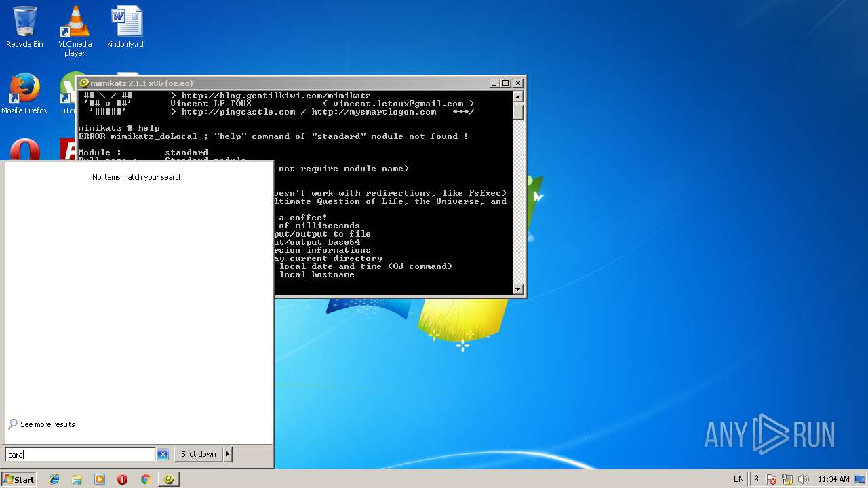Open the kindonly.rtf document icon
Screen dimensions: 868x488
(126, 27)
